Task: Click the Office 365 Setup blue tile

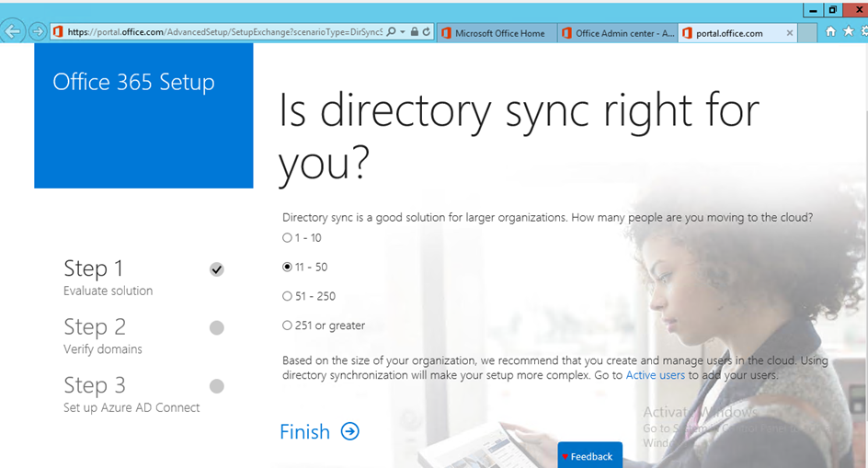Action: (144, 116)
